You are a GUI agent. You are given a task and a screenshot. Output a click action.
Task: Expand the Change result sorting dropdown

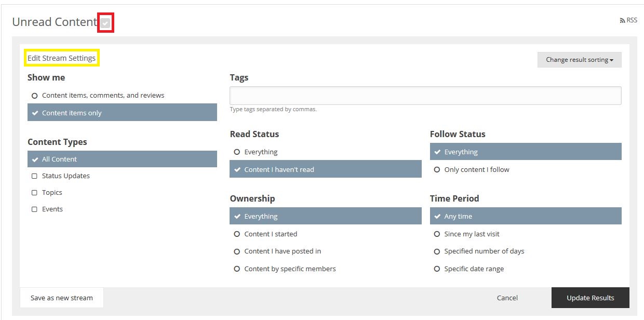[580, 60]
